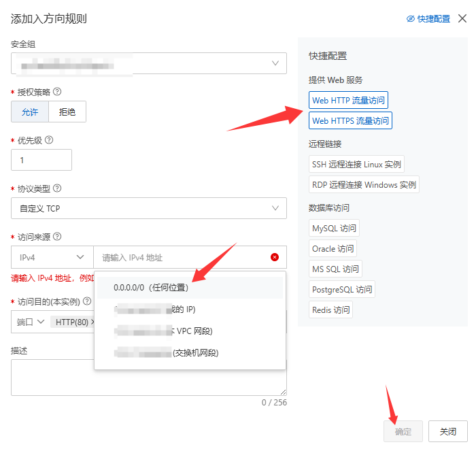Close the add inbound rule dialog
476x451 pixels.
[x=462, y=18]
